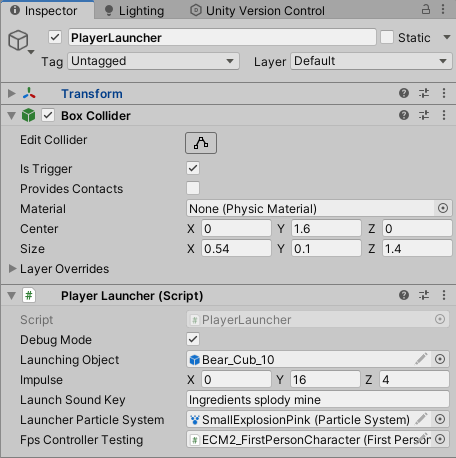This screenshot has width=456, height=458.
Task: Click the Fps Controller Testing pencil icon
Action: tap(423, 438)
